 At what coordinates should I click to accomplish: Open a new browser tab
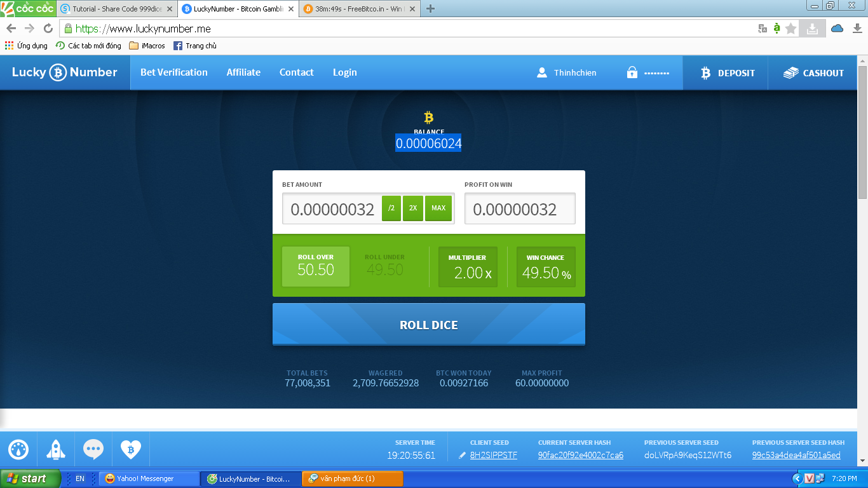point(430,9)
